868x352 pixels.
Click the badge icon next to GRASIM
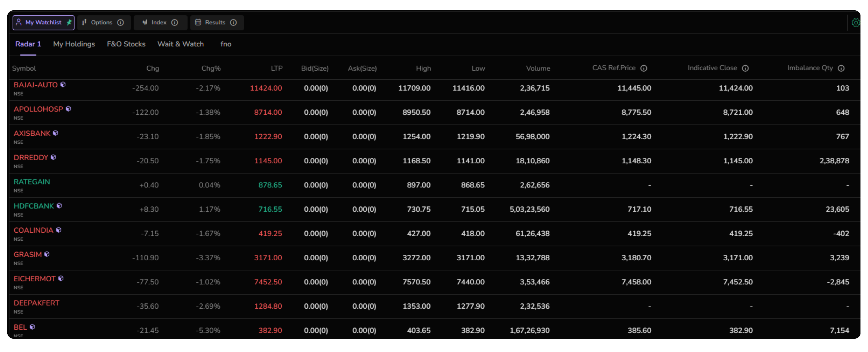click(x=47, y=254)
